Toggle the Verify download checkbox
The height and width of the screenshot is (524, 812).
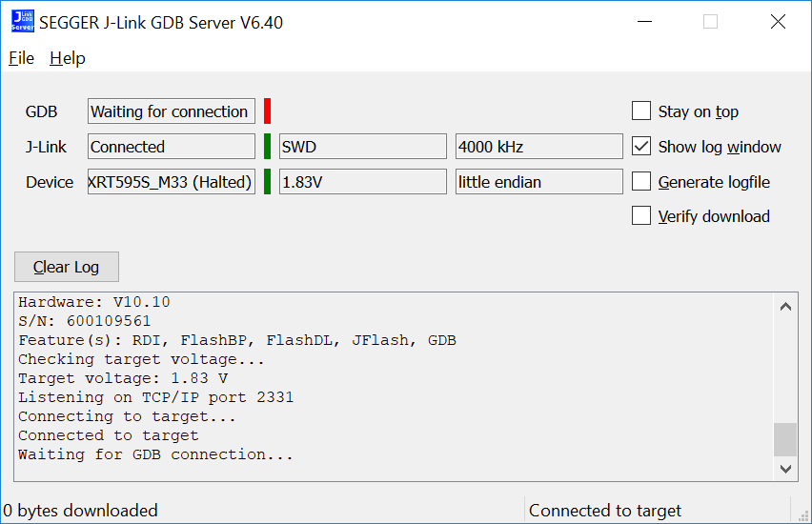click(x=641, y=216)
